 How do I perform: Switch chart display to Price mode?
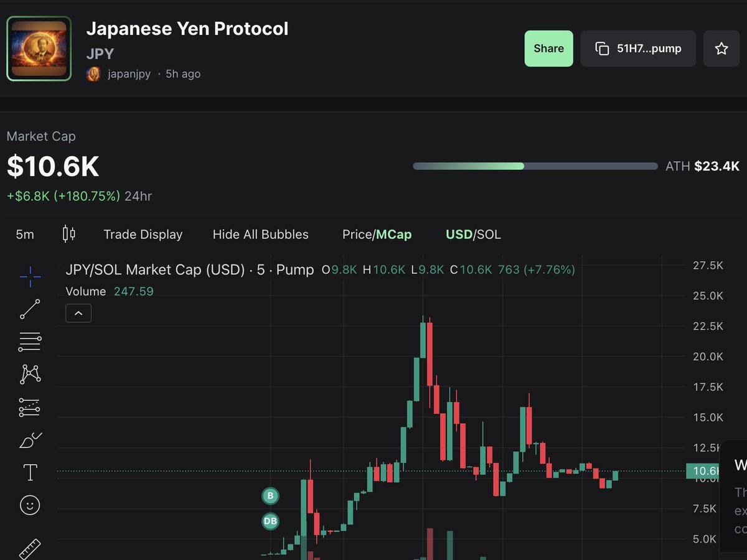click(356, 235)
